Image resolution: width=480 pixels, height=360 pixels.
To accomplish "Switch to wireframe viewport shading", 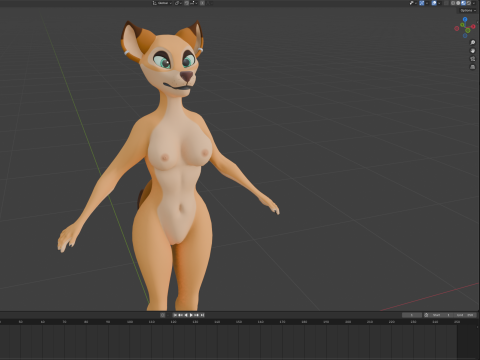I will pos(453,3).
